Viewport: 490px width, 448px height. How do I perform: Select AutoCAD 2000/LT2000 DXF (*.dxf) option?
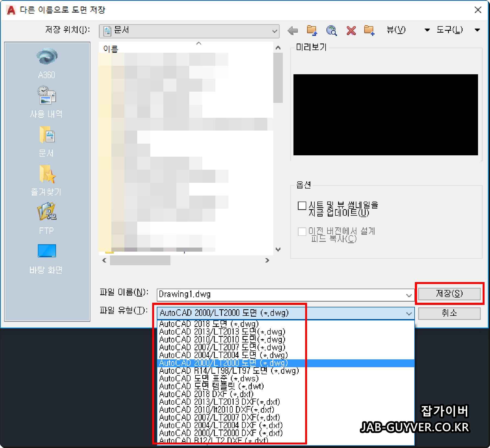[x=286, y=433]
